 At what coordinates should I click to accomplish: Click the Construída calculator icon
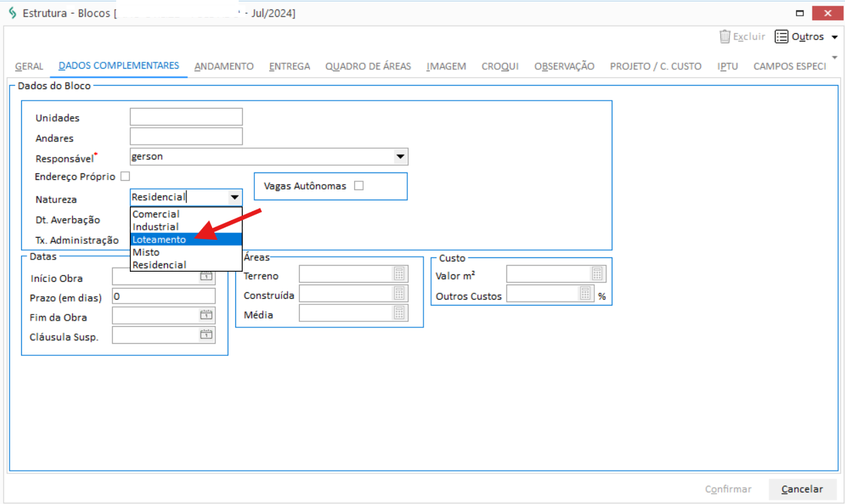[399, 293]
